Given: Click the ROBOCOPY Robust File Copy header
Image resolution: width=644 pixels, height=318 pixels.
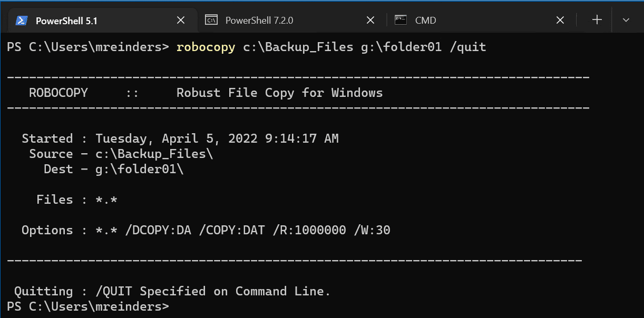Looking at the screenshot, I should 206,93.
